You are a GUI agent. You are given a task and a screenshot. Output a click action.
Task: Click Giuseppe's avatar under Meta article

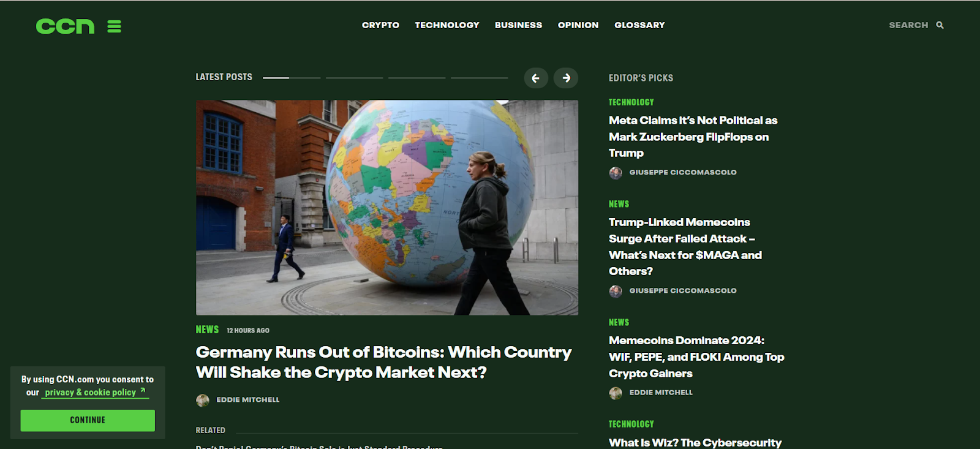[616, 173]
